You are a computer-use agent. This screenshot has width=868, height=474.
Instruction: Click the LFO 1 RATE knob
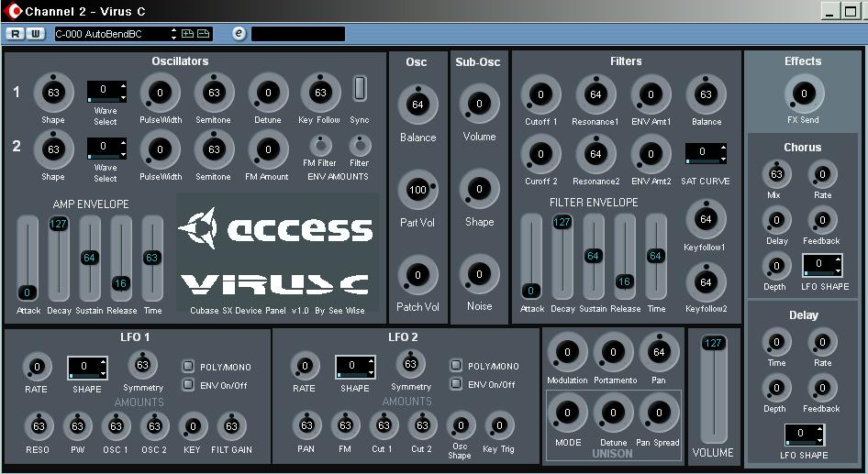coord(37,367)
